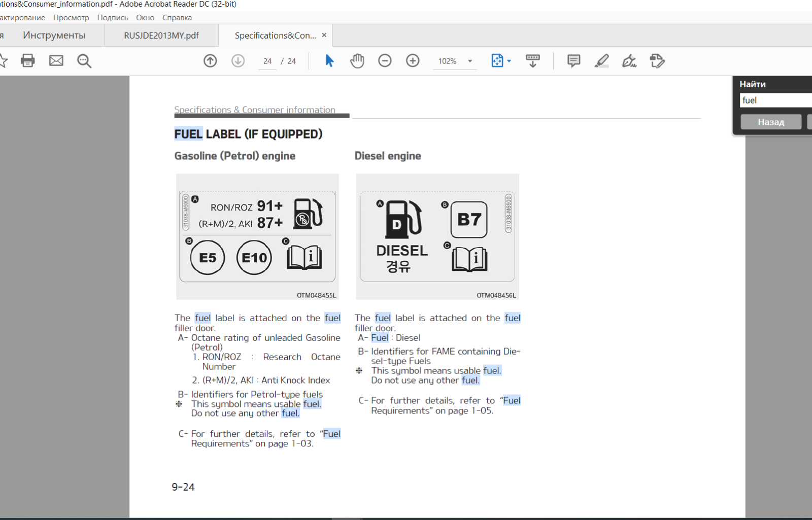The width and height of the screenshot is (812, 520).
Task: Click the FUEL LABEL (IF EQUIPPED) heading
Action: coord(249,134)
